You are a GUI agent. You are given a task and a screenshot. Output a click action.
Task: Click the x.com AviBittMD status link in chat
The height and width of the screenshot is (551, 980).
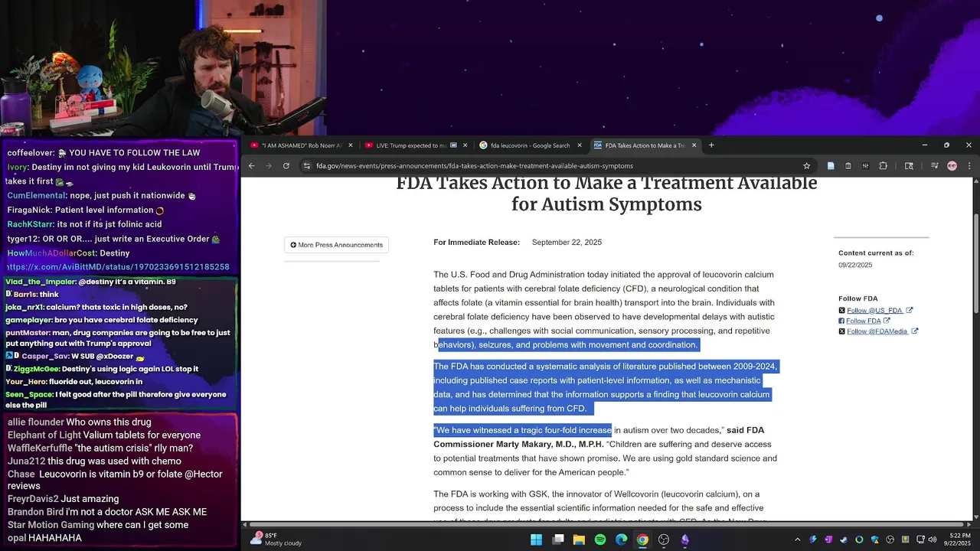[117, 267]
